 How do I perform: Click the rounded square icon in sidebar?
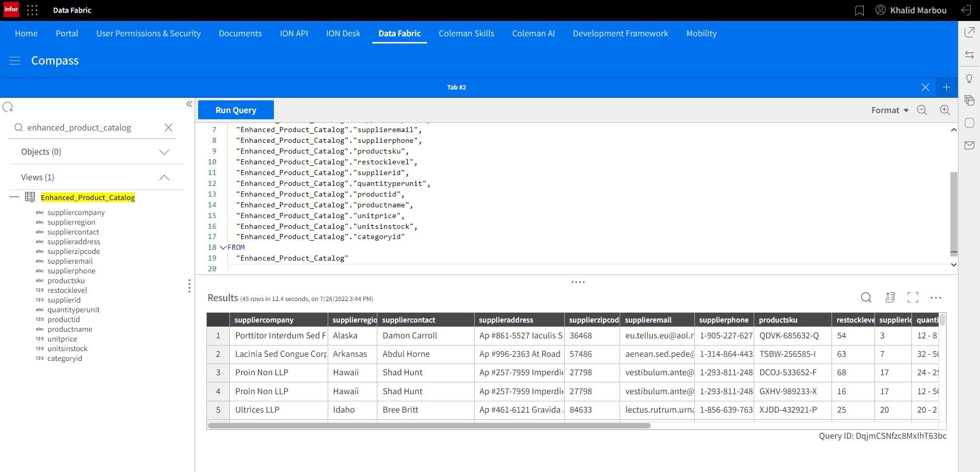coord(969,123)
